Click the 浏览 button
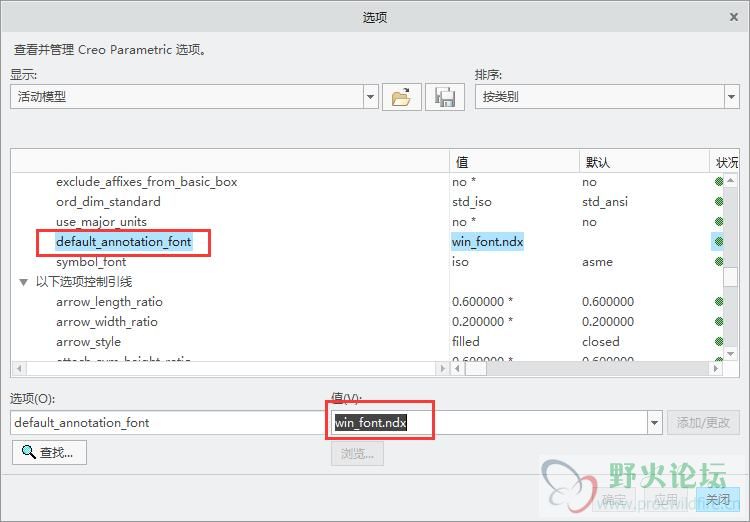This screenshot has width=750, height=522. [357, 453]
